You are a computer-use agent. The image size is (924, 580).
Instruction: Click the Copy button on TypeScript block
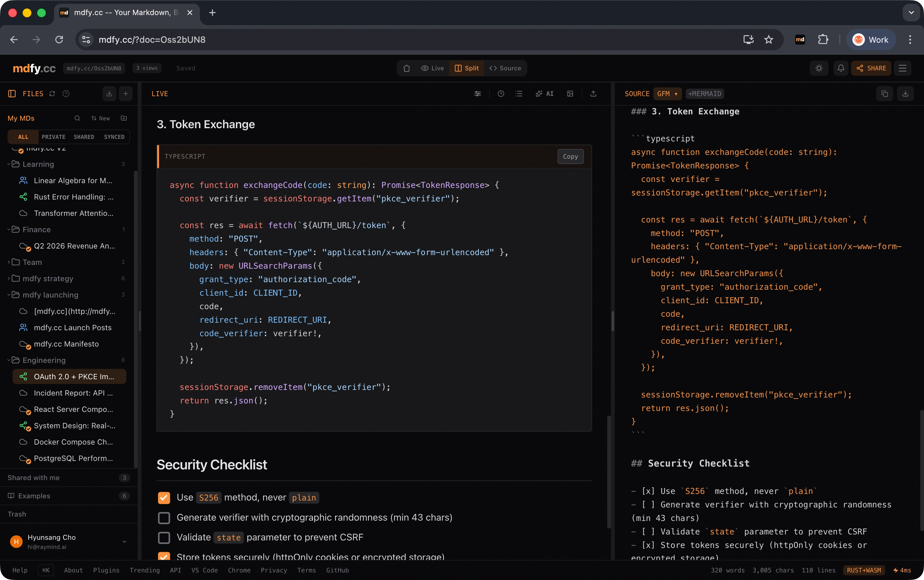[570, 156]
